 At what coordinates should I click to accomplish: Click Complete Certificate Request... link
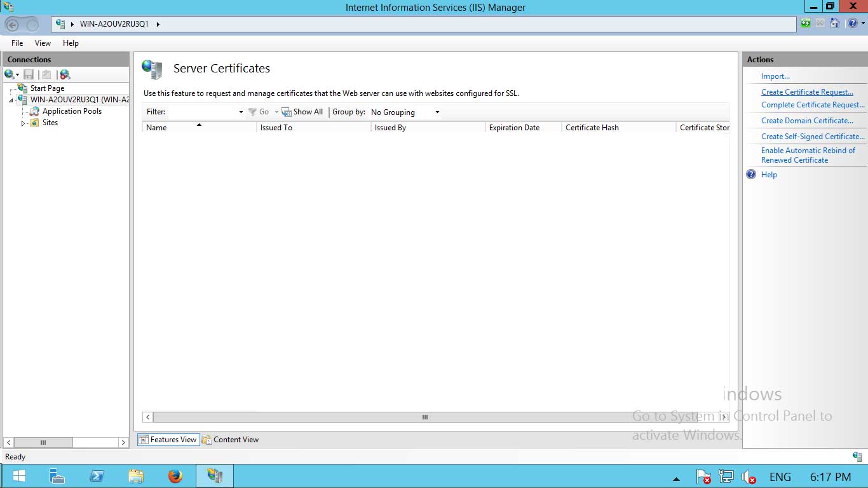[x=813, y=105]
